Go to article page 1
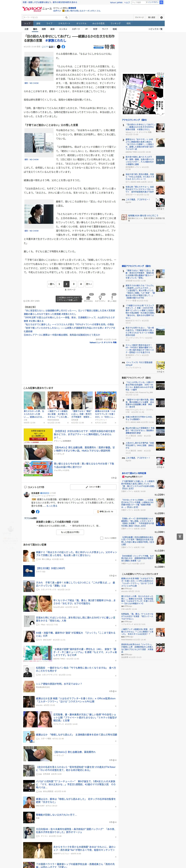Viewport: 186px width, 868px height. click(59, 284)
